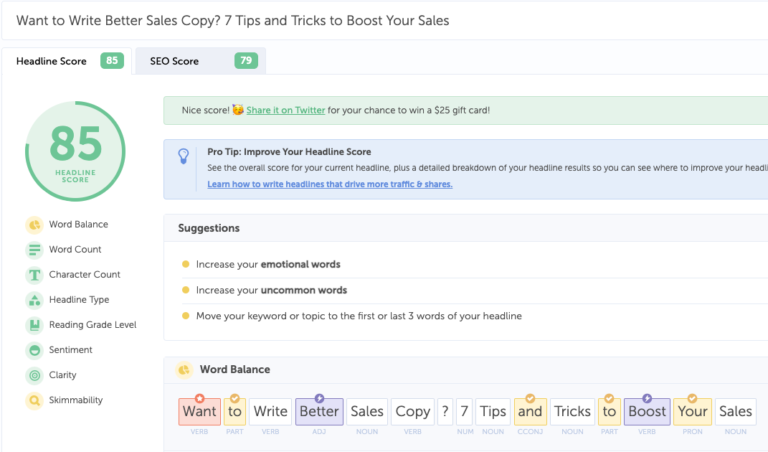Click the Tricks word chip
Image resolution: width=768 pixels, height=452 pixels.
572,411
